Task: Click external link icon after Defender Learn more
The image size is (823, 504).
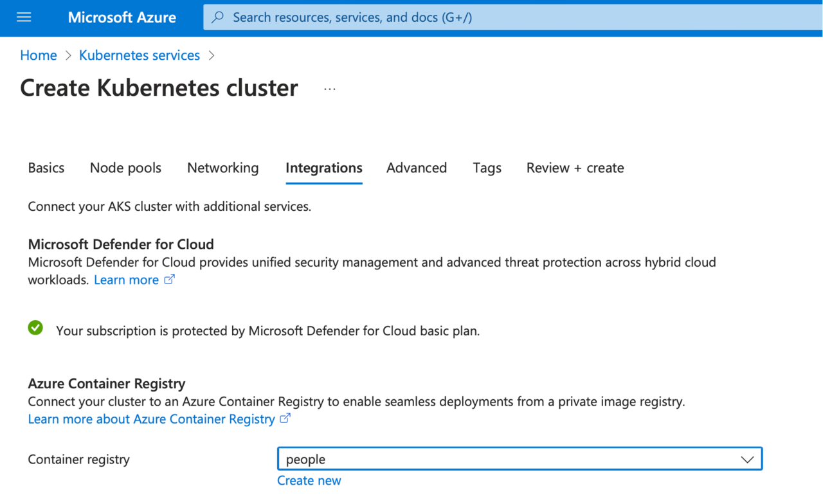Action: tap(170, 280)
